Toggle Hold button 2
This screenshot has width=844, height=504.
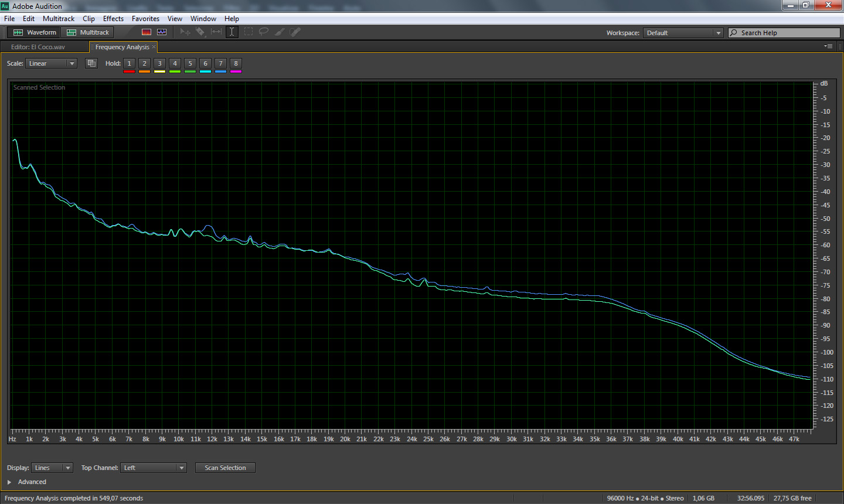point(145,63)
